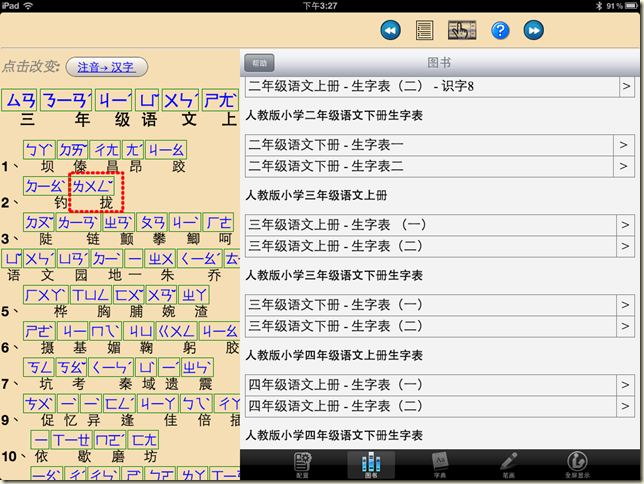Open 二年级语文下册 - 生字表二 row

[440, 166]
